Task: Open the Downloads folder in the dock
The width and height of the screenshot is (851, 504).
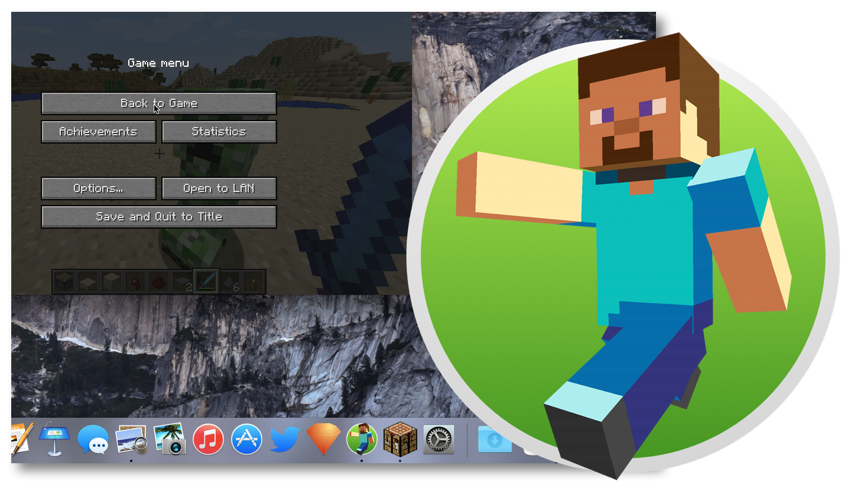Action: [495, 440]
